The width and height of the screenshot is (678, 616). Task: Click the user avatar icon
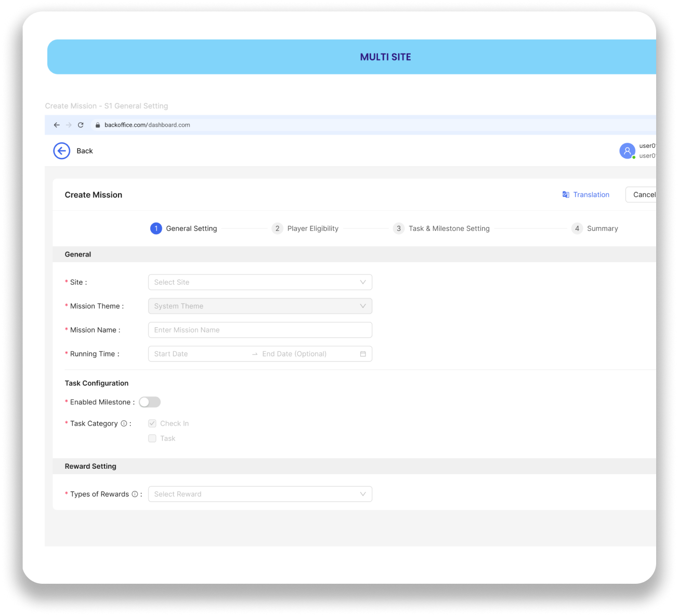[x=627, y=151]
